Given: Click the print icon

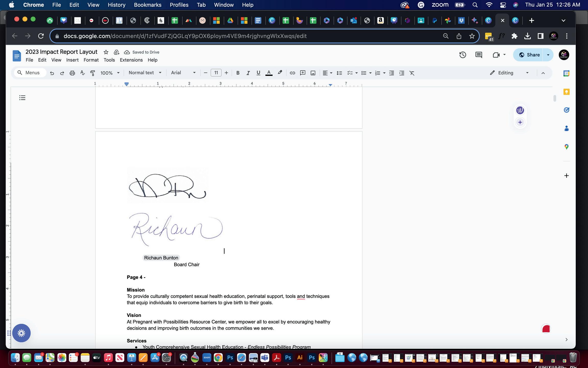Looking at the screenshot, I should click(72, 73).
